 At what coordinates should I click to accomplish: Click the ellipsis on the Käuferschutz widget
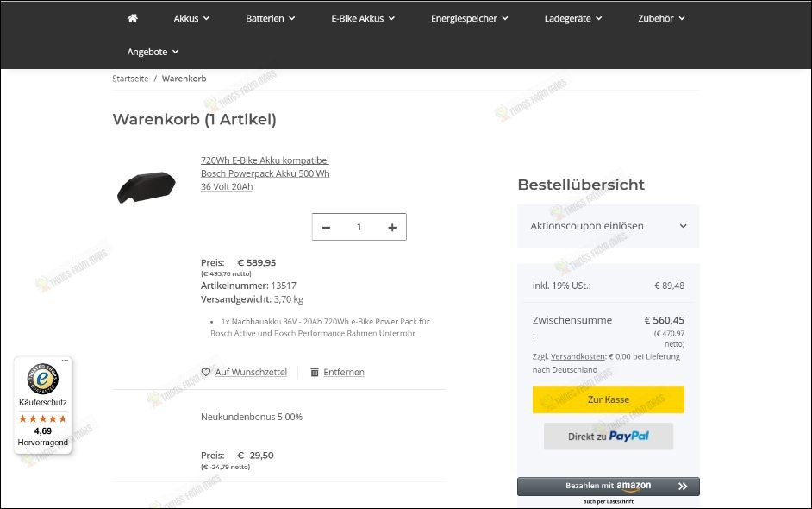65,361
